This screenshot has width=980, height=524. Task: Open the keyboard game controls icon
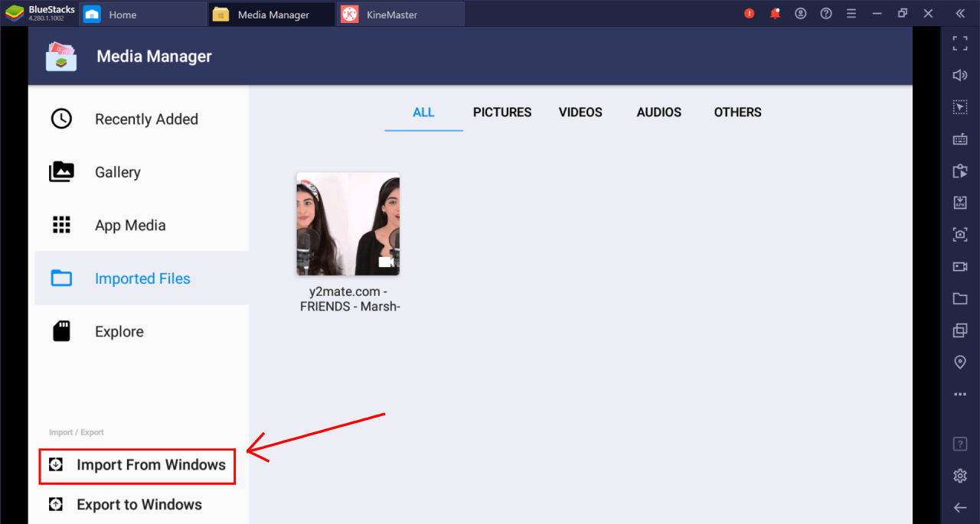tap(960, 139)
